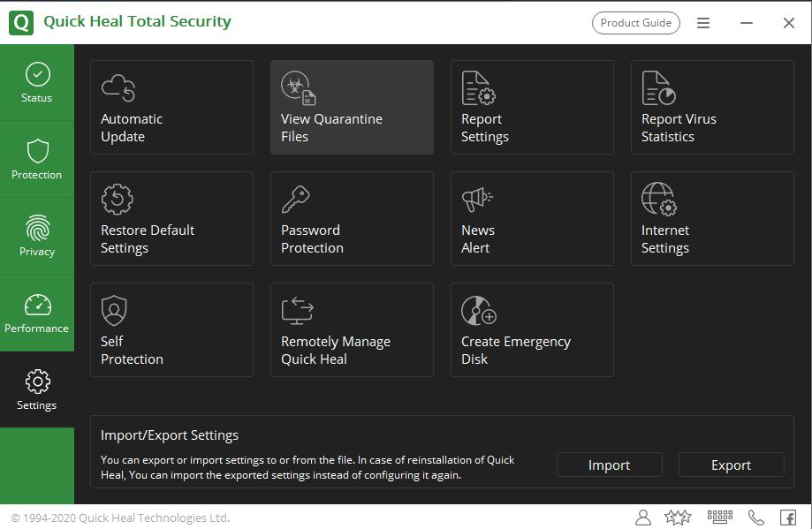Show Report Virus Statistics

[712, 107]
